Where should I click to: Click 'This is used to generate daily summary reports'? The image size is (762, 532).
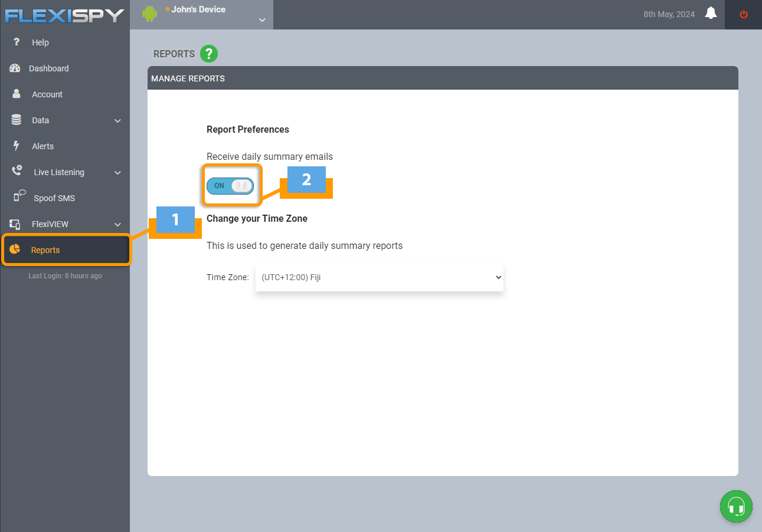(305, 245)
